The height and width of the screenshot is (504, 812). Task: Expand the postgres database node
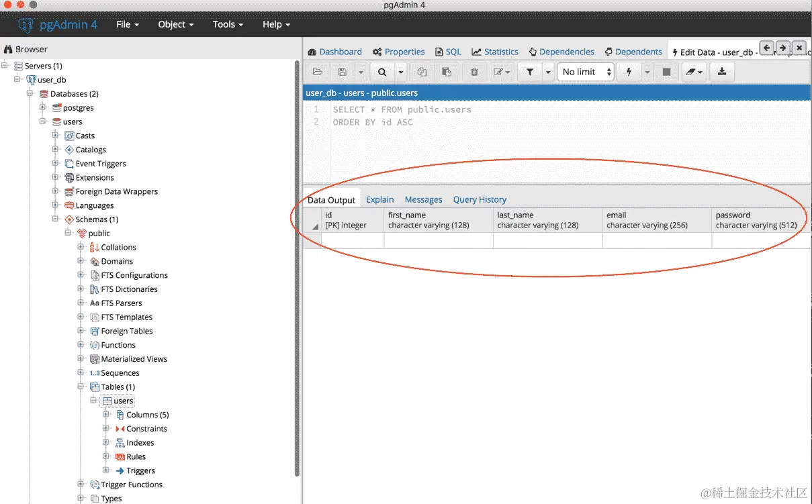tap(43, 107)
